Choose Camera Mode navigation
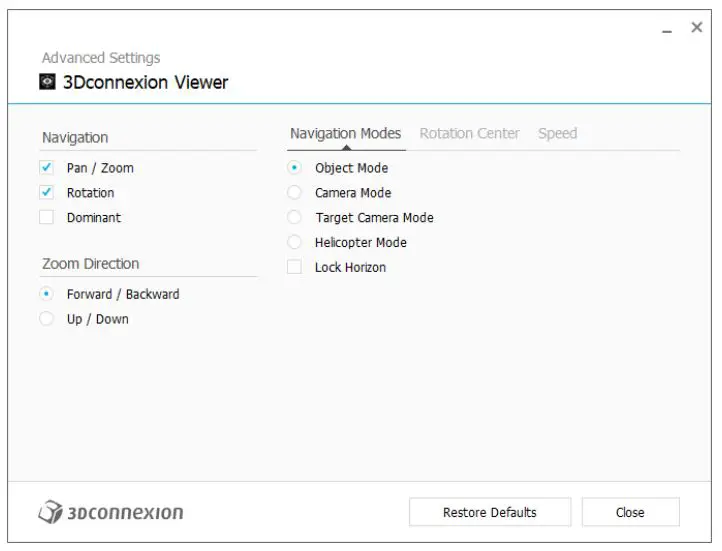This screenshot has width=722, height=551. (294, 192)
